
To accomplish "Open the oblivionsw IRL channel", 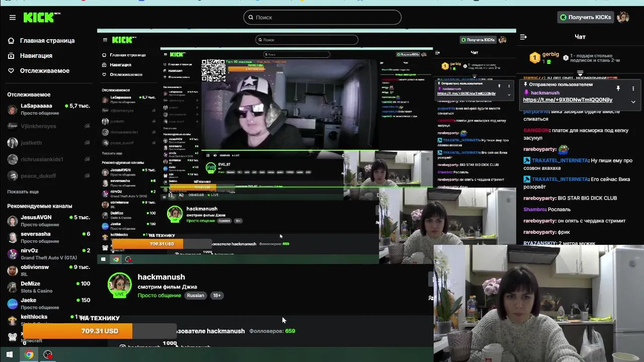I will pyautogui.click(x=49, y=270).
